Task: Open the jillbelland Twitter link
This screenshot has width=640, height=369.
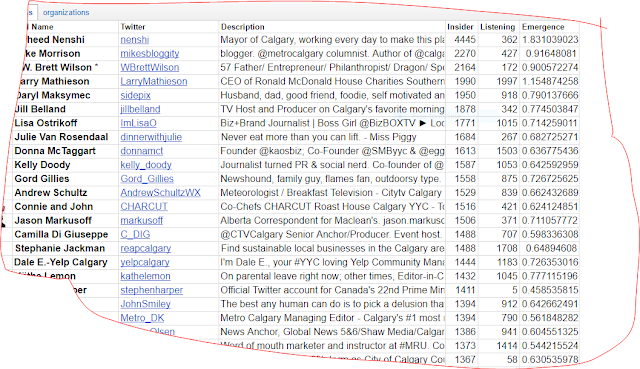Action: (x=140, y=109)
